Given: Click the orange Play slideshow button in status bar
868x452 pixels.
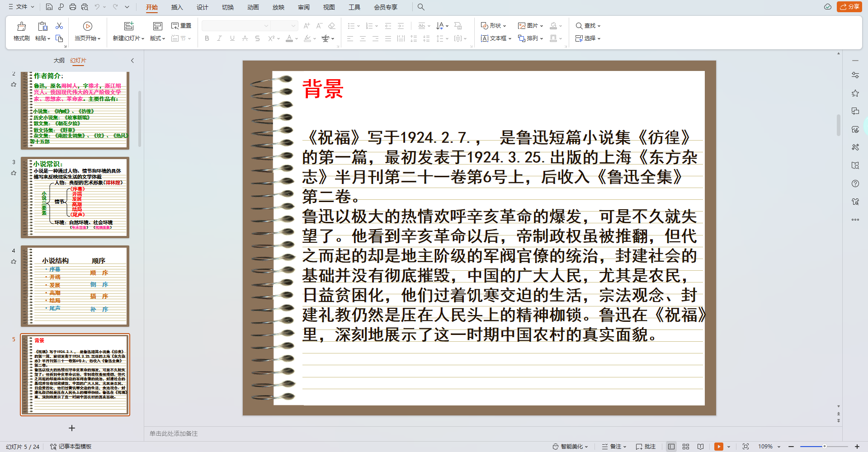Looking at the screenshot, I should (x=718, y=447).
